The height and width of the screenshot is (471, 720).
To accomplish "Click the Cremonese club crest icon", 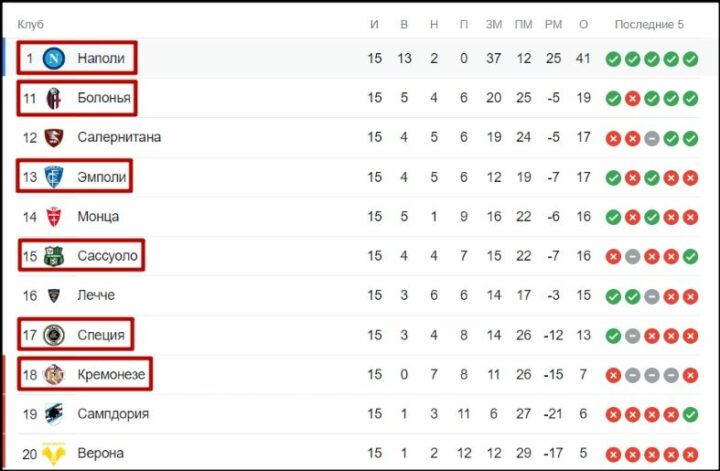I will tap(53, 375).
